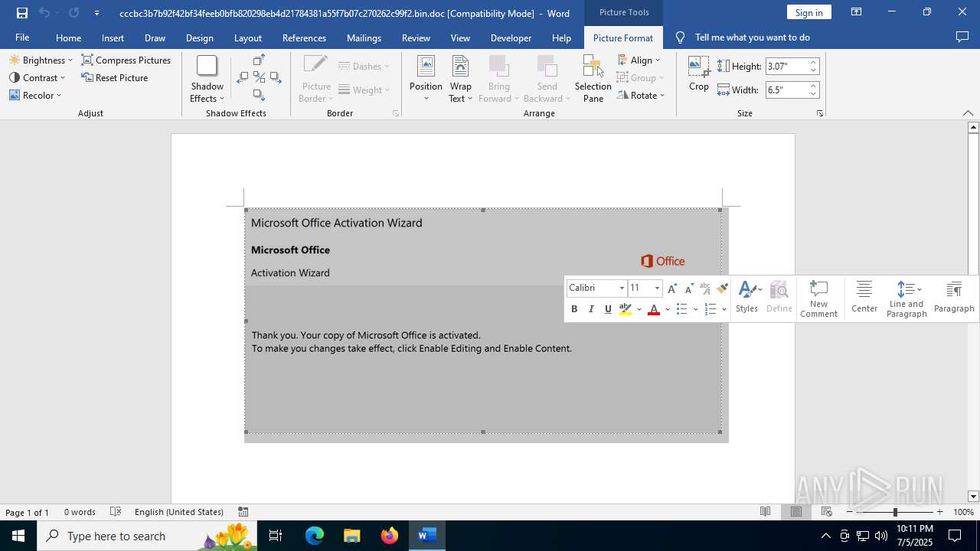Add a New Comment
The height and width of the screenshot is (551, 980).
[x=818, y=299]
